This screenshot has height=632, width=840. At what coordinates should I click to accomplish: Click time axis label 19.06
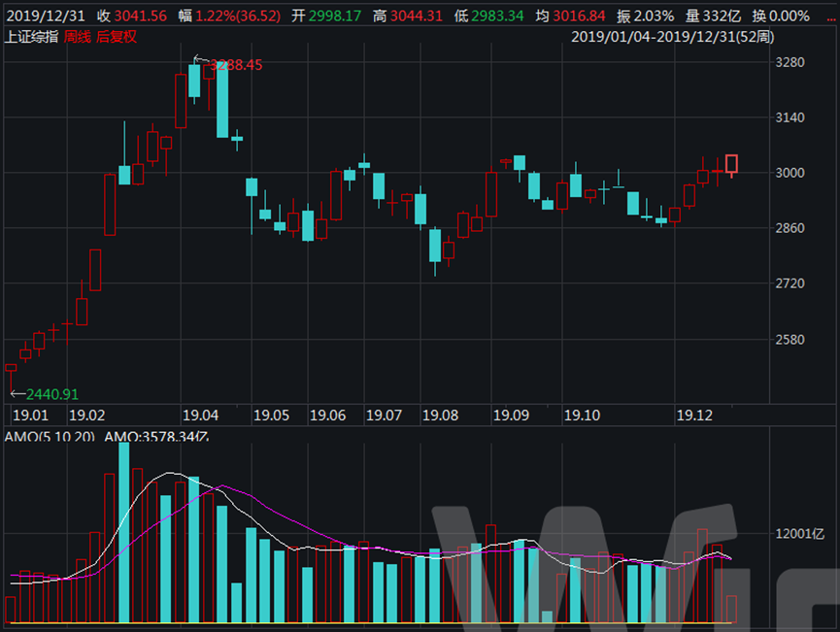(328, 416)
